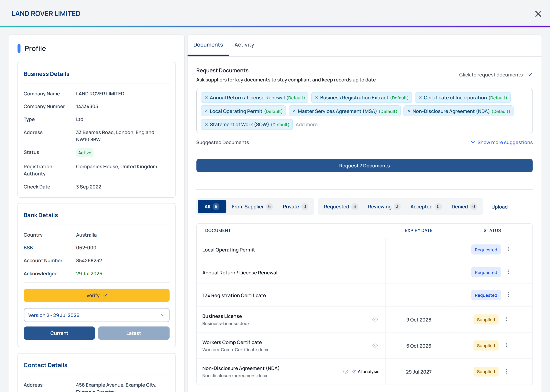Click the expiry date 9 Oct 2026
This screenshot has height=392, width=550.
(x=418, y=320)
